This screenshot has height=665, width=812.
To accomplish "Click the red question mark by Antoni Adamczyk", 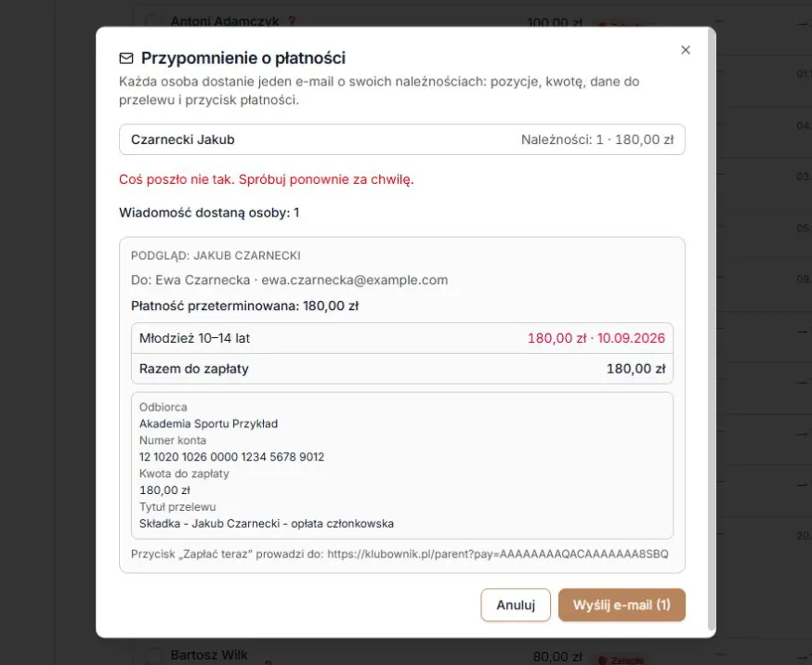I will pyautogui.click(x=292, y=20).
